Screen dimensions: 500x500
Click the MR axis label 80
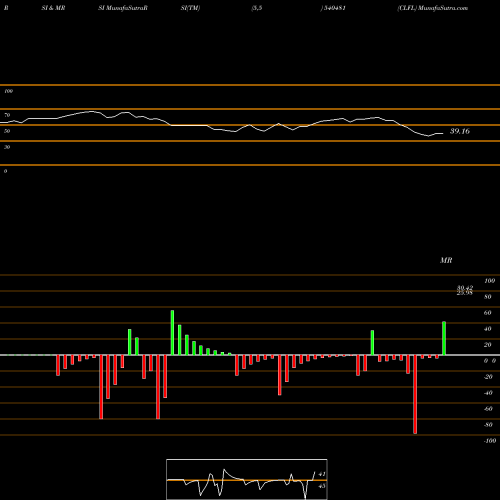(x=488, y=297)
